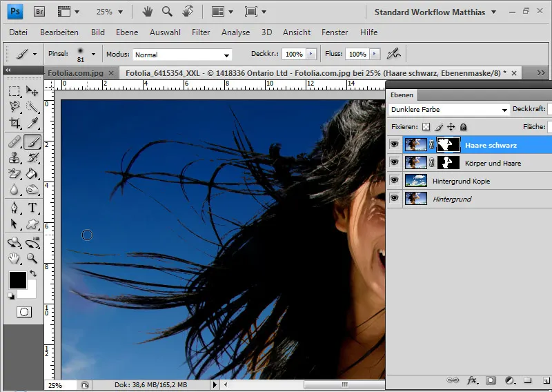552x392 pixels.
Task: Open the brush preset picker arrow
Action: click(93, 55)
